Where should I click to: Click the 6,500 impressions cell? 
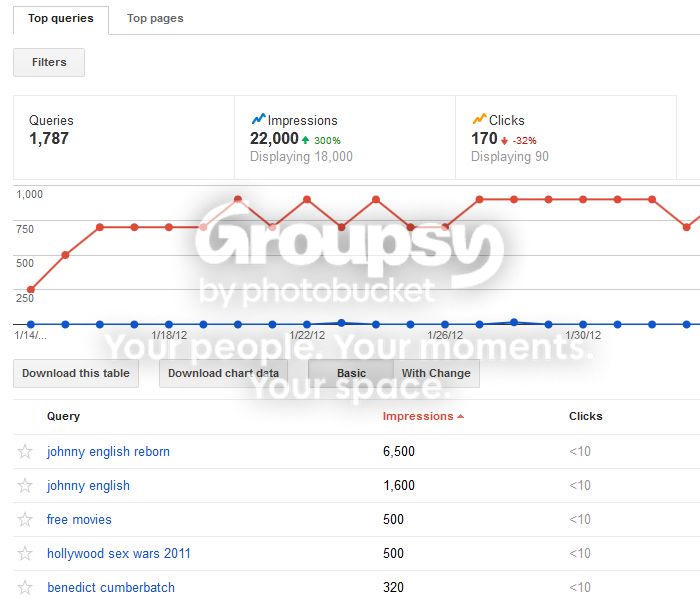coord(399,451)
